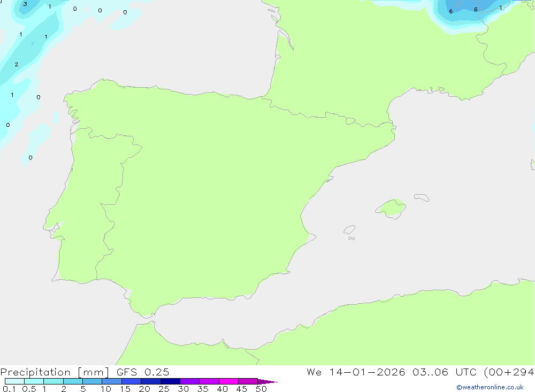Select the 40–45 mm magenta legend swatch
Screen dimensions: 535x392
(x=228, y=381)
